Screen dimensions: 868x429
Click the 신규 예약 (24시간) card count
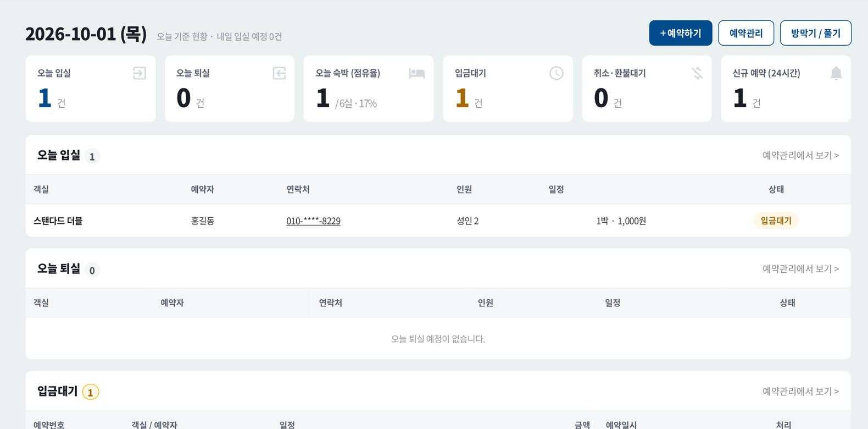coord(740,98)
